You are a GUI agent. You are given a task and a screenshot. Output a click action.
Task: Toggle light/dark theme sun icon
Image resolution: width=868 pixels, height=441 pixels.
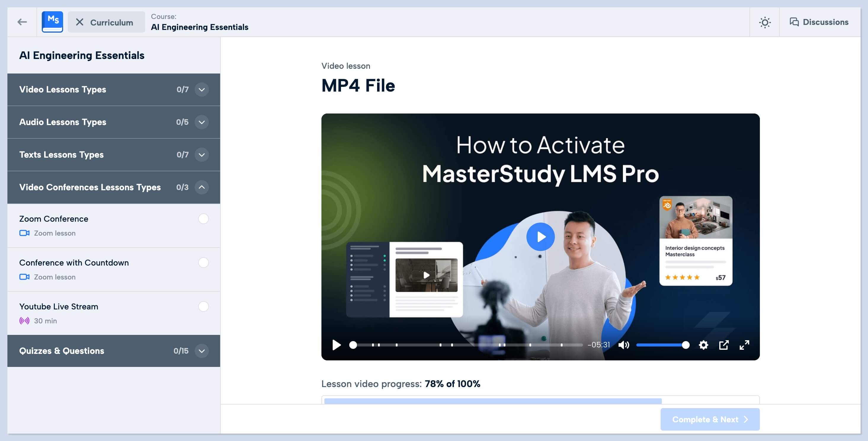765,22
